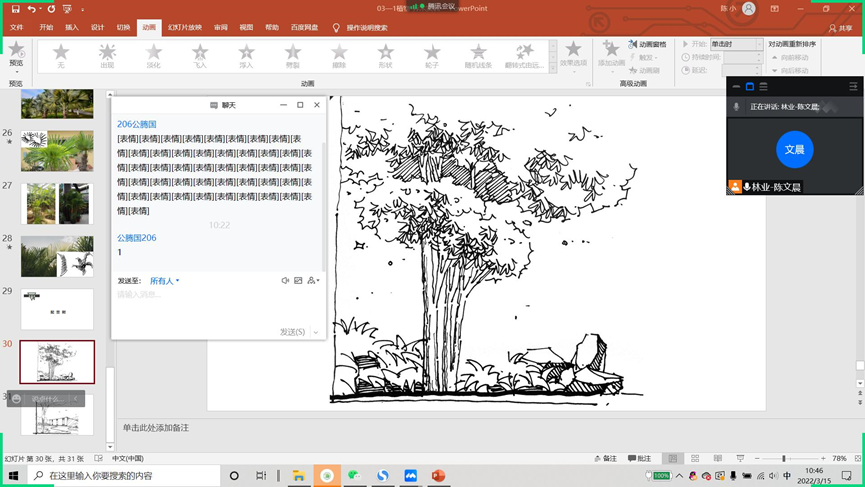The height and width of the screenshot is (487, 865).
Task: Toggle the Notes (备注) pane in status bar
Action: click(x=606, y=459)
